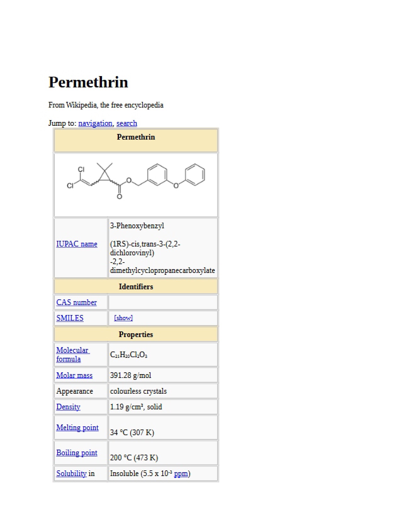Open the Solubility link
The height and width of the screenshot is (532, 411).
71,474
